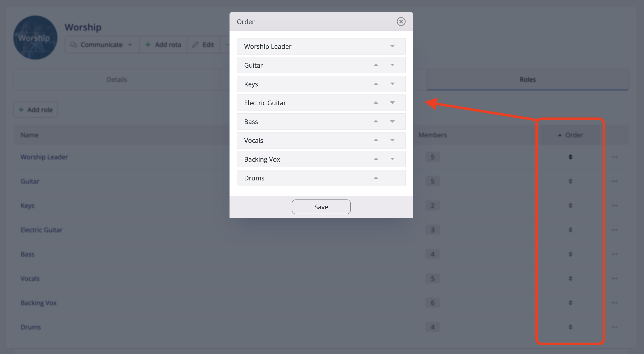The height and width of the screenshot is (354, 644).
Task: Move Backing Vox up one position
Action: (x=376, y=159)
